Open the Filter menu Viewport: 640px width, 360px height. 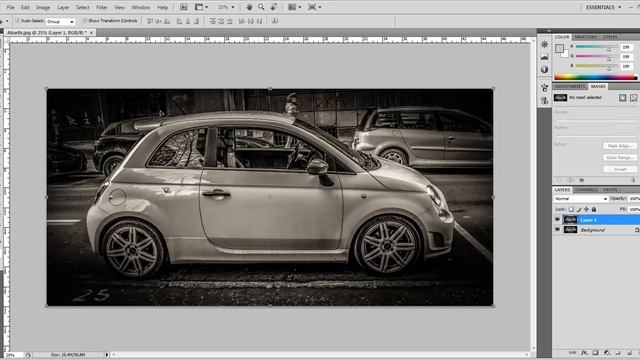102,7
